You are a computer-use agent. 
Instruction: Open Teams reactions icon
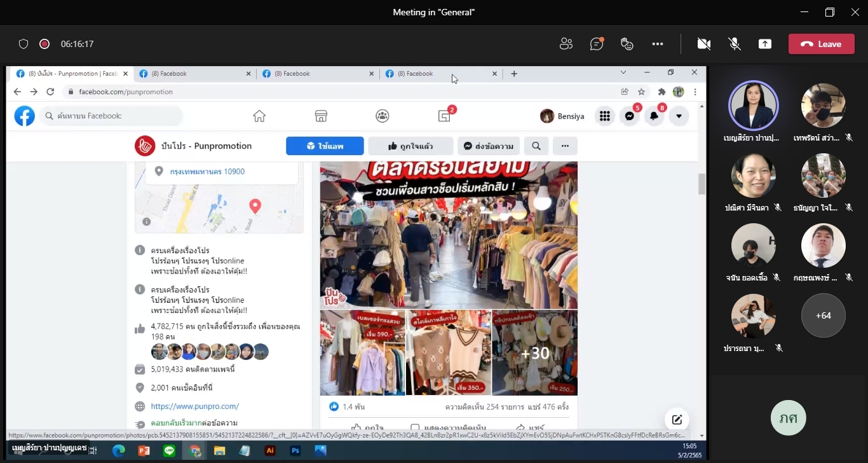tap(627, 44)
